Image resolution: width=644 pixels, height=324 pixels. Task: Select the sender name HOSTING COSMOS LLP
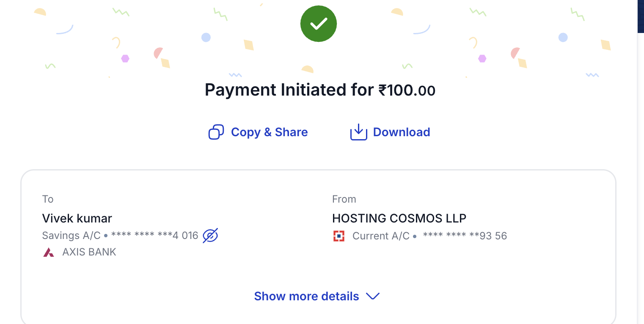coord(399,219)
